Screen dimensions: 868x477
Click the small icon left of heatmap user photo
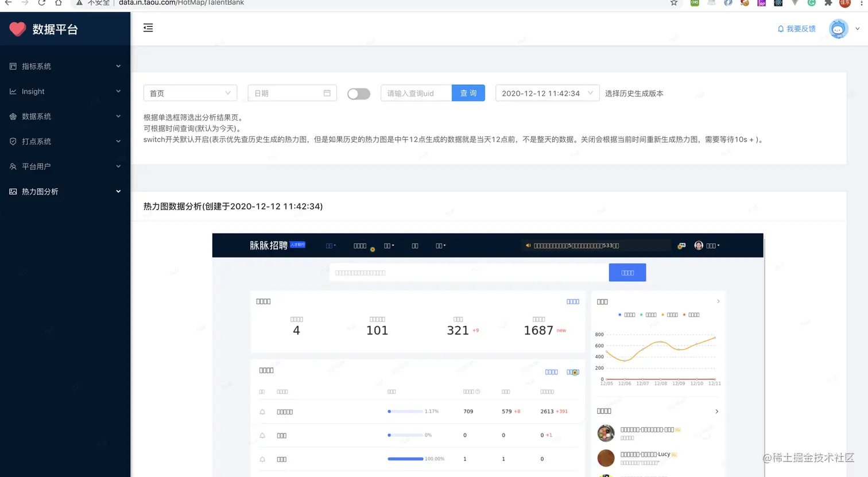(x=681, y=246)
